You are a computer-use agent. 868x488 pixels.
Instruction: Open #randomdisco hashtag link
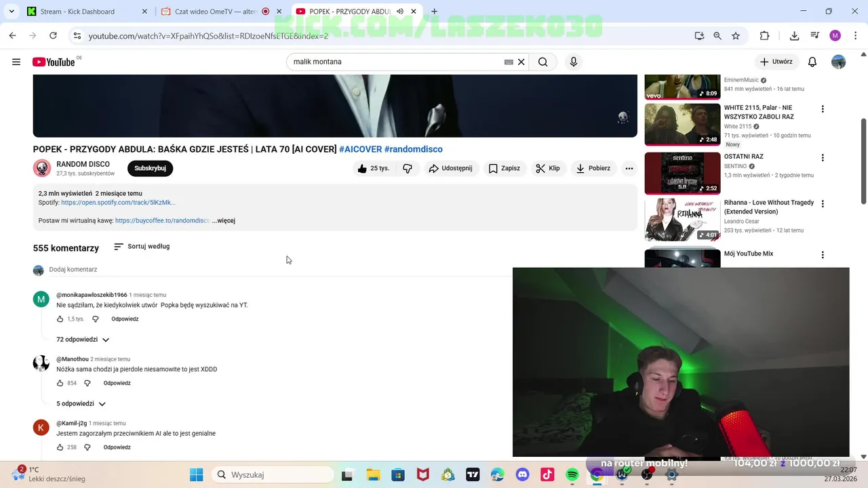pyautogui.click(x=413, y=149)
